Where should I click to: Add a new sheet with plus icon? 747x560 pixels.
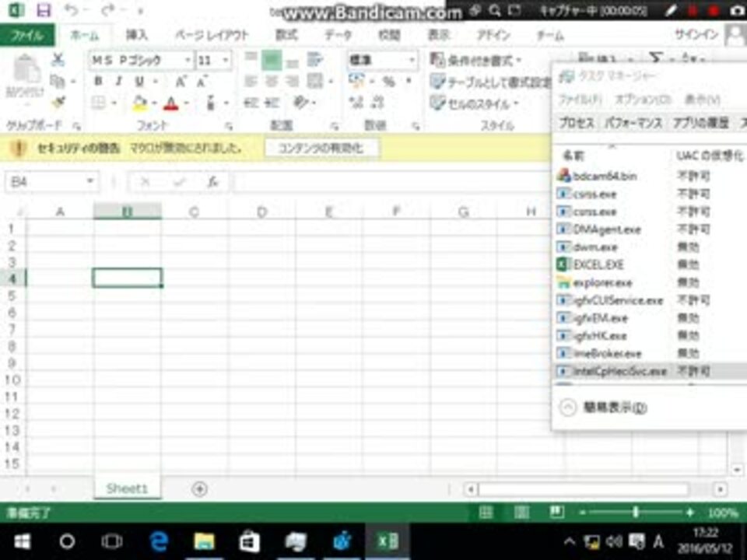[200, 488]
